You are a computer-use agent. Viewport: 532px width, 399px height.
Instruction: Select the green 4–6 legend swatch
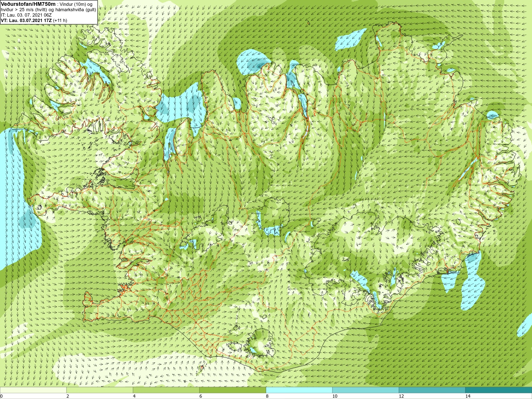pos(166,390)
